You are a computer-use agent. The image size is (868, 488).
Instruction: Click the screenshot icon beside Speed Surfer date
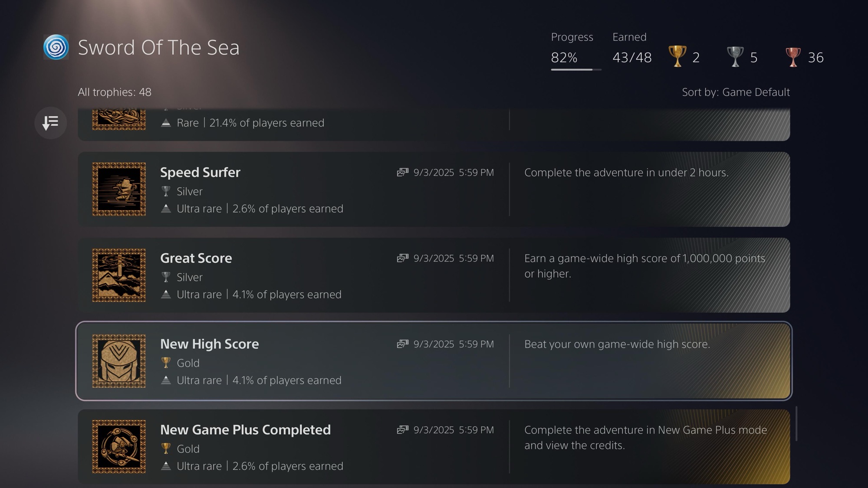click(x=402, y=172)
